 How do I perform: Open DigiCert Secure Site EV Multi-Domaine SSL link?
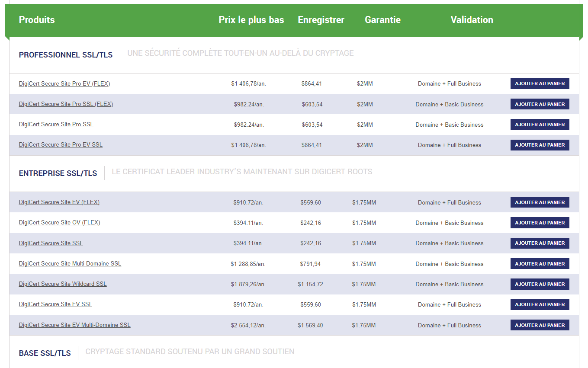pos(75,325)
